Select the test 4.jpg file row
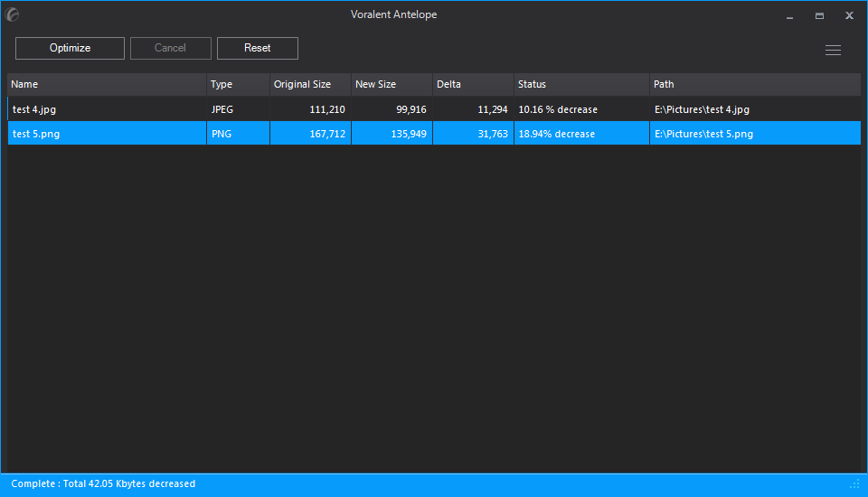This screenshot has height=497, width=868. (x=434, y=109)
